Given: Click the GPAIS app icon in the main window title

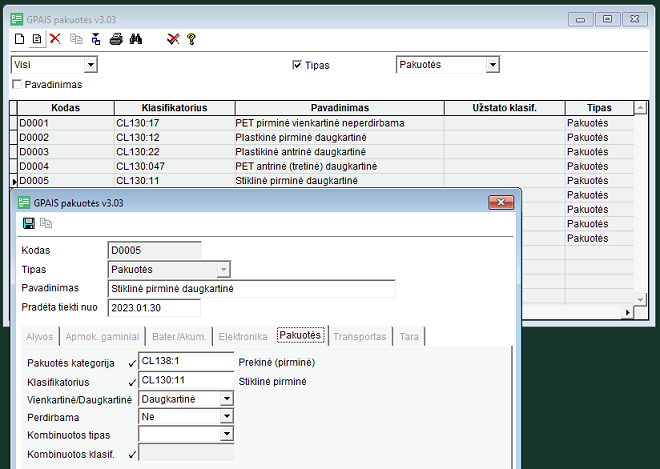Looking at the screenshot, I should point(17,19).
